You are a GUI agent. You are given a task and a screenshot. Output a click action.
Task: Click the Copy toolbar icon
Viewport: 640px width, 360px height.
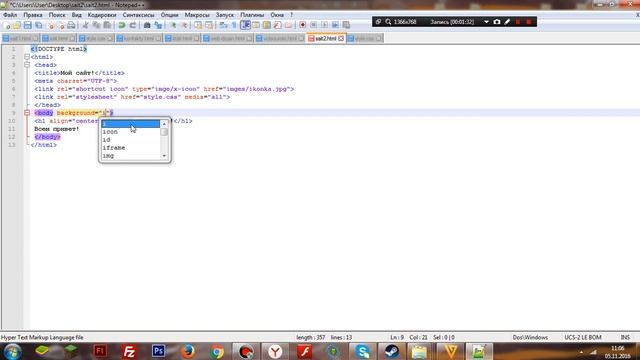coord(96,25)
